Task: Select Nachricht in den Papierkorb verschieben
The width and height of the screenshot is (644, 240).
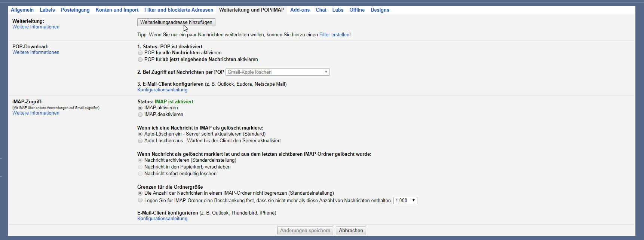Action: click(x=140, y=167)
